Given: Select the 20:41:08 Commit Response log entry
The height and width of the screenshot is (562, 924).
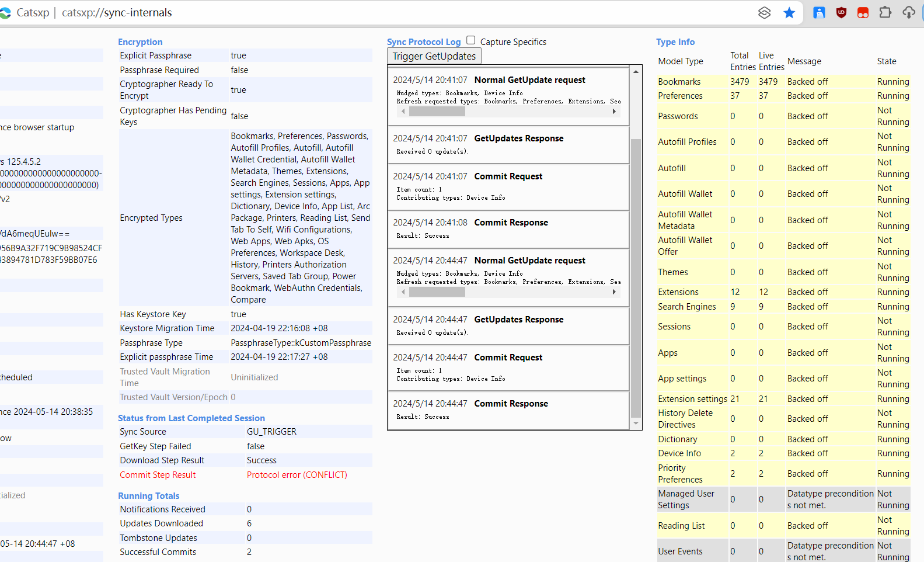Looking at the screenshot, I should click(508, 229).
